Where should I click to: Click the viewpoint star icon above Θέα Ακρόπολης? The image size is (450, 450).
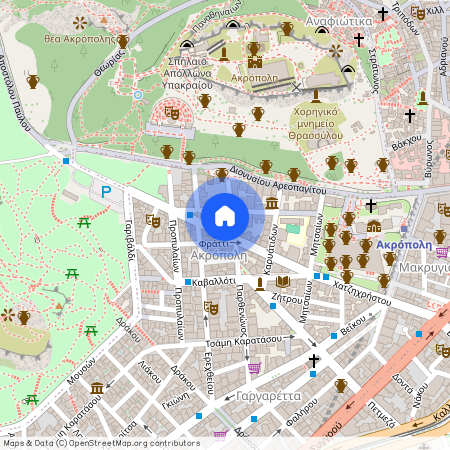[x=80, y=23]
